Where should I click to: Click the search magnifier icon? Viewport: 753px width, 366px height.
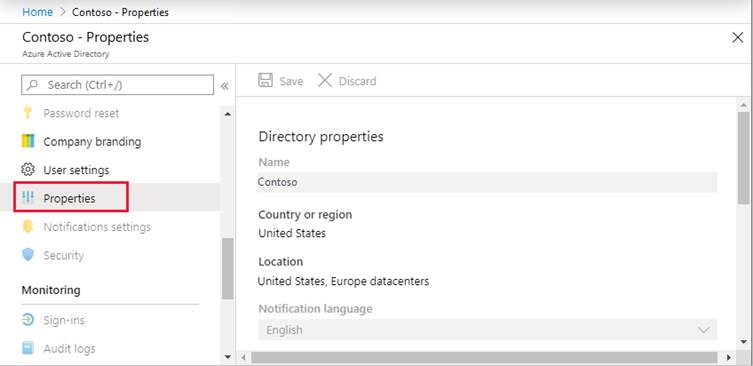32,85
